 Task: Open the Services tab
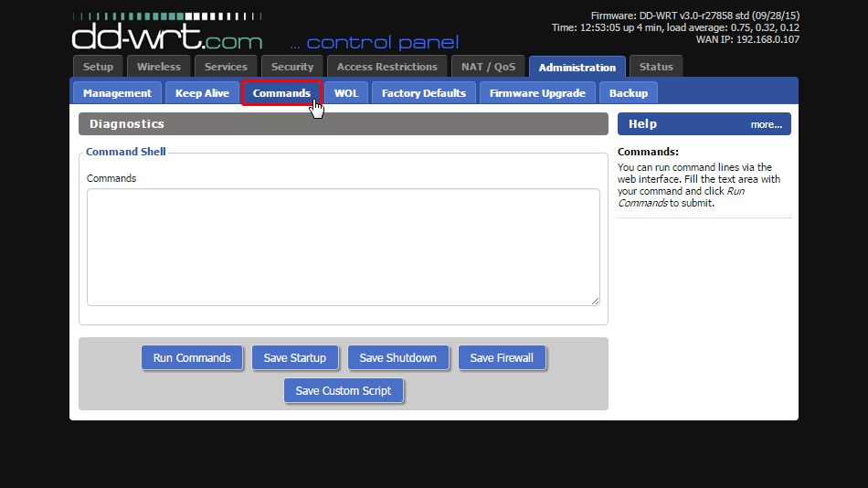click(x=226, y=67)
